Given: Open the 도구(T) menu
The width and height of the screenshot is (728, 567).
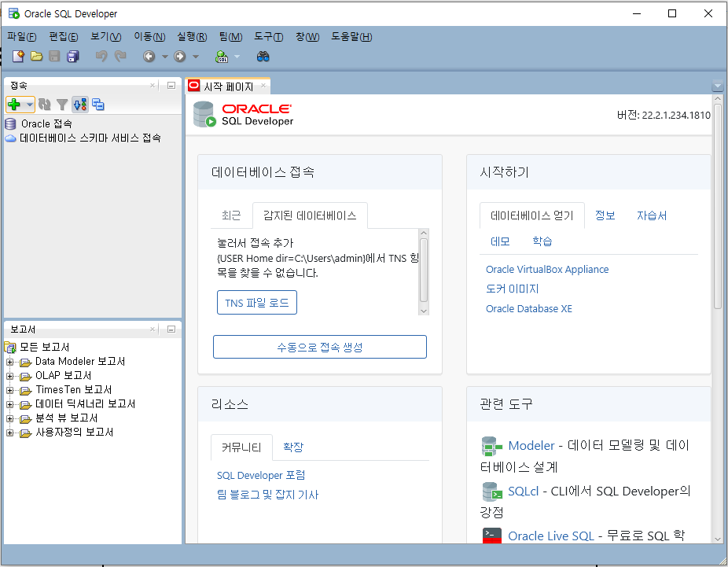Looking at the screenshot, I should pos(269,37).
